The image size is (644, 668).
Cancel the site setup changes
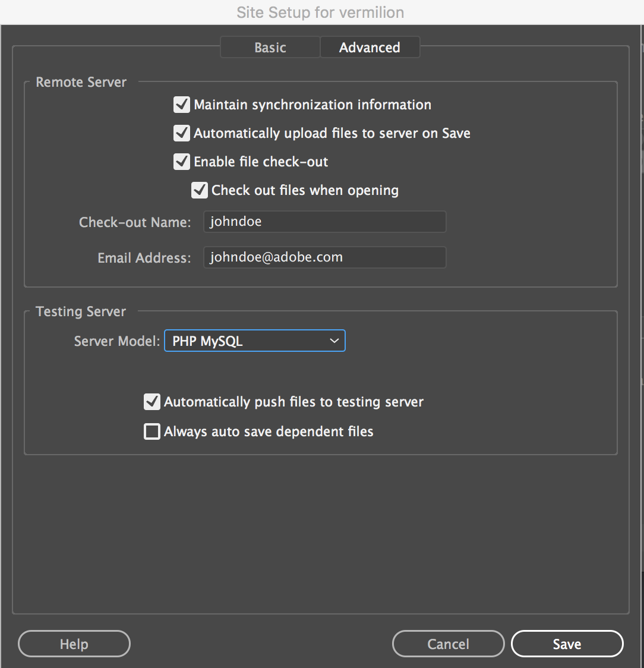coord(448,644)
